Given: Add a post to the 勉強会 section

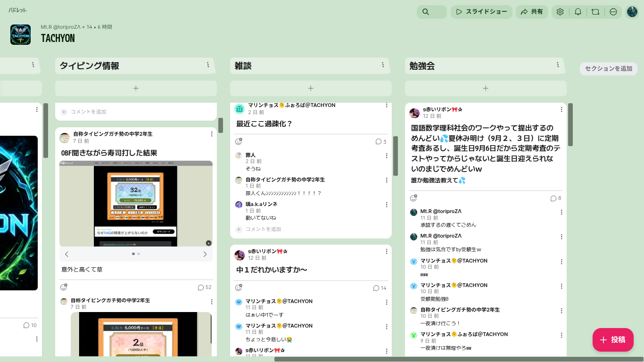Looking at the screenshot, I should click(486, 88).
